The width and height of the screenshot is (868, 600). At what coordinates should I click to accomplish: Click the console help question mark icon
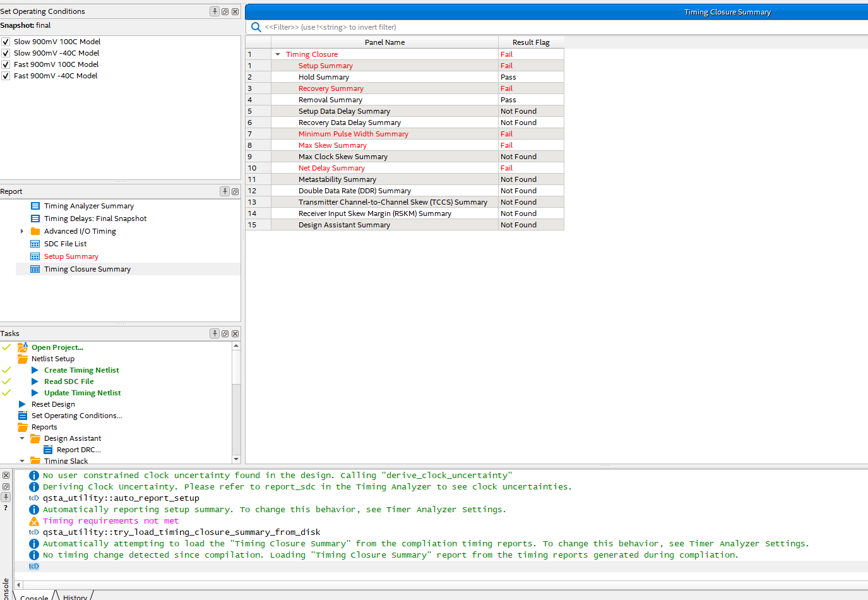pyautogui.click(x=6, y=508)
